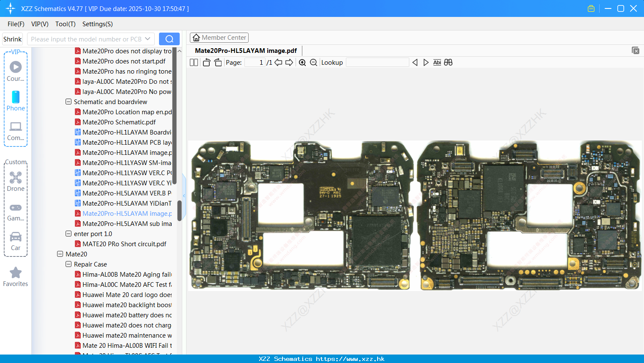Image resolution: width=644 pixels, height=363 pixels.
Task: Open Mate 20 Hima-AL00B WIFI Fail file
Action: click(123, 345)
